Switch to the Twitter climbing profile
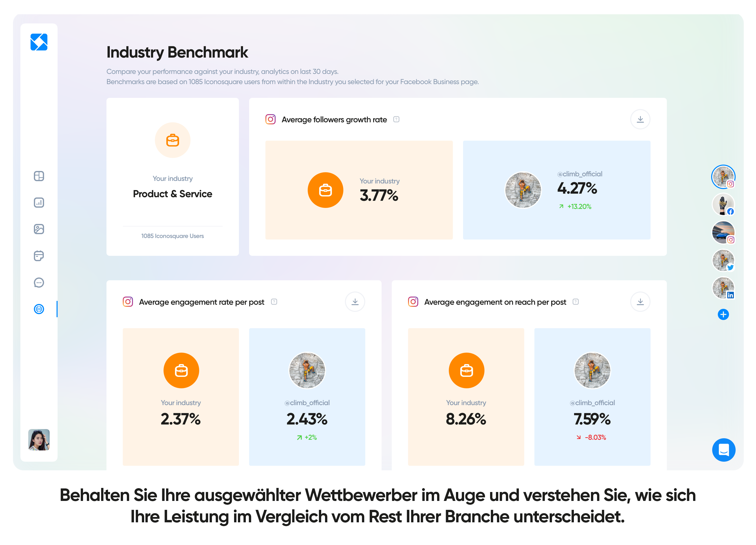This screenshot has width=756, height=545. (x=723, y=260)
